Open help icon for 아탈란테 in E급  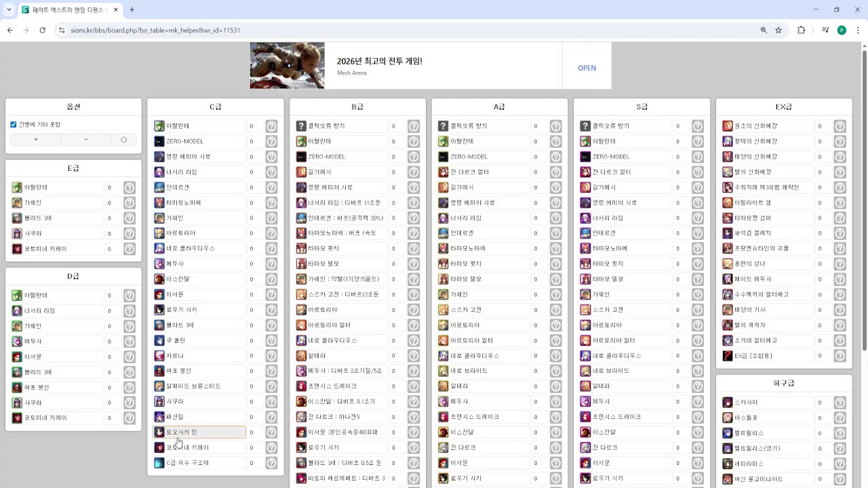[129, 188]
